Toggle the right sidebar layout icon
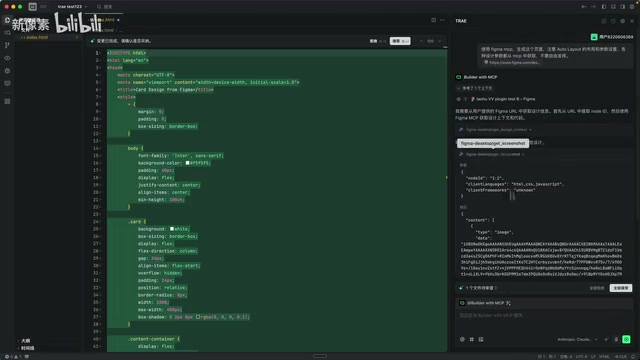 point(622,7)
